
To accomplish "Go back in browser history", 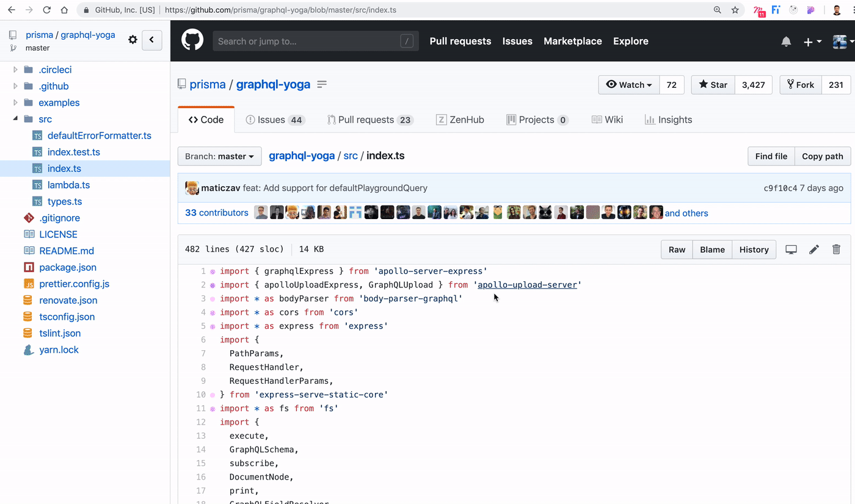I will coord(11,10).
